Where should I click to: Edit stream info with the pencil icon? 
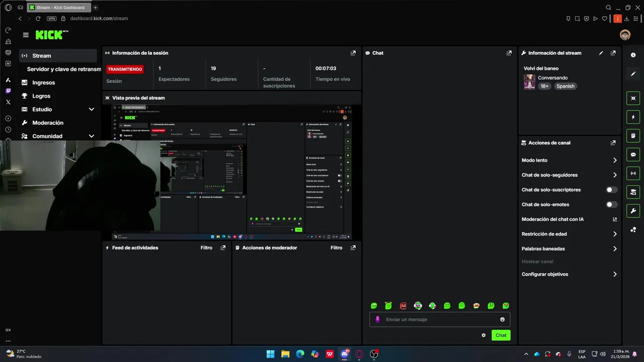click(601, 53)
